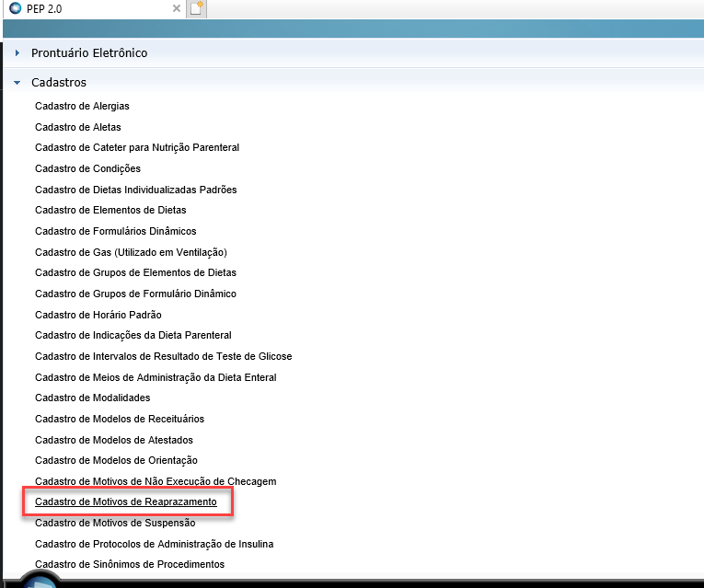Open Cadastro de Sinônimos de Procedimentos
This screenshot has height=588, width=704.
[x=130, y=564]
